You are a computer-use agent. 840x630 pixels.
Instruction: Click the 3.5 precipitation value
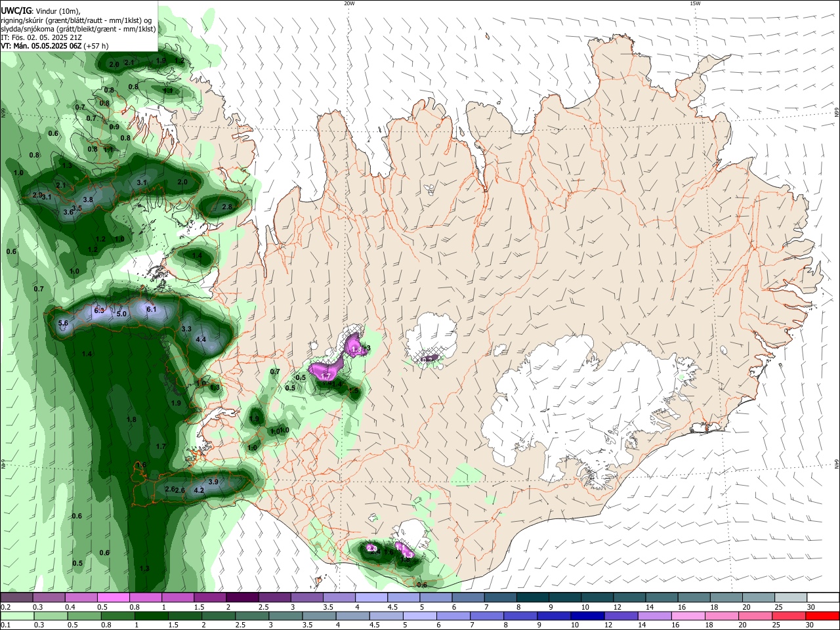[77, 208]
